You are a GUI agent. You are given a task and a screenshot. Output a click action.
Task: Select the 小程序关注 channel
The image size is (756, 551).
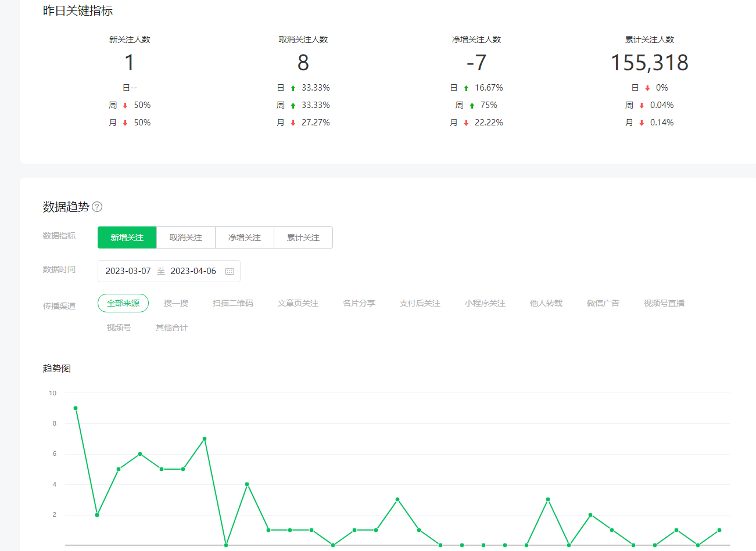pos(485,303)
